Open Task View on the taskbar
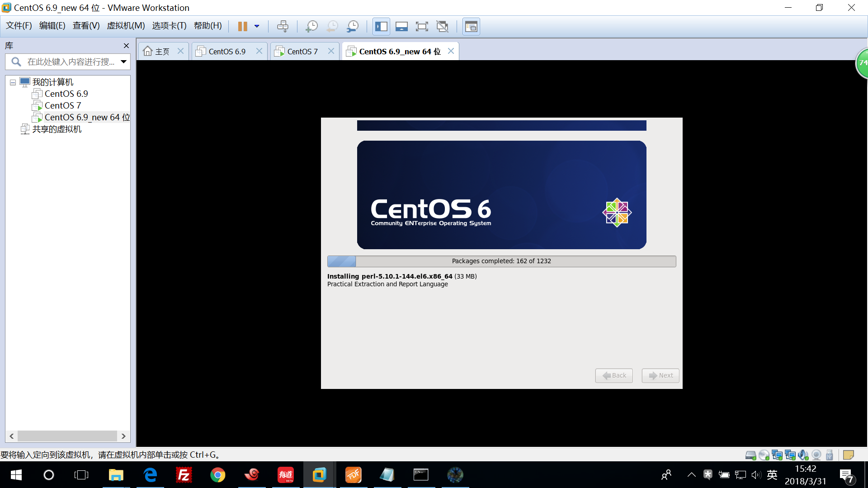The height and width of the screenshot is (488, 868). (x=81, y=475)
